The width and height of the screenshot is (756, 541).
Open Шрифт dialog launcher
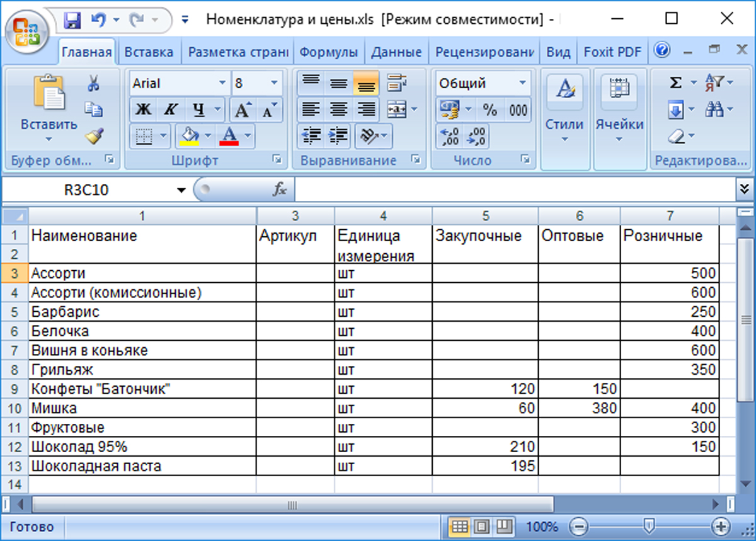click(277, 160)
